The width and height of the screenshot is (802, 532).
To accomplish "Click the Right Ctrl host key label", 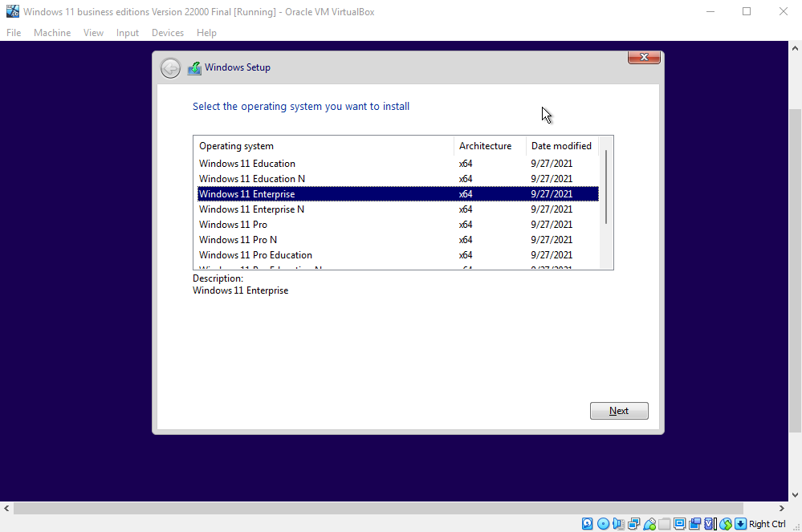I will [x=767, y=524].
